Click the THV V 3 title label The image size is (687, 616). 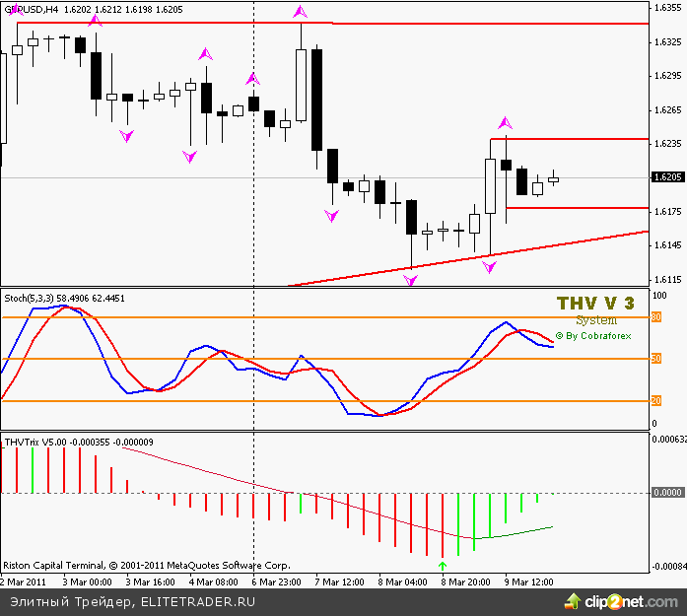click(x=595, y=303)
